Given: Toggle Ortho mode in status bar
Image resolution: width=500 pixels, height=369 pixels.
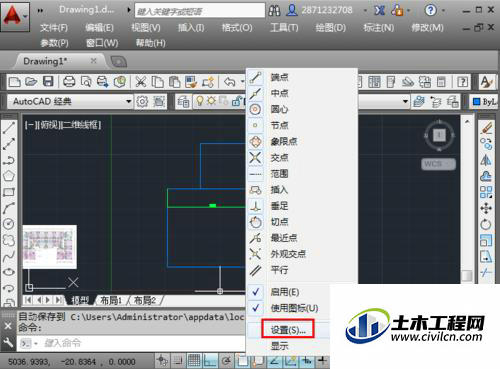Looking at the screenshot, I should 210,361.
